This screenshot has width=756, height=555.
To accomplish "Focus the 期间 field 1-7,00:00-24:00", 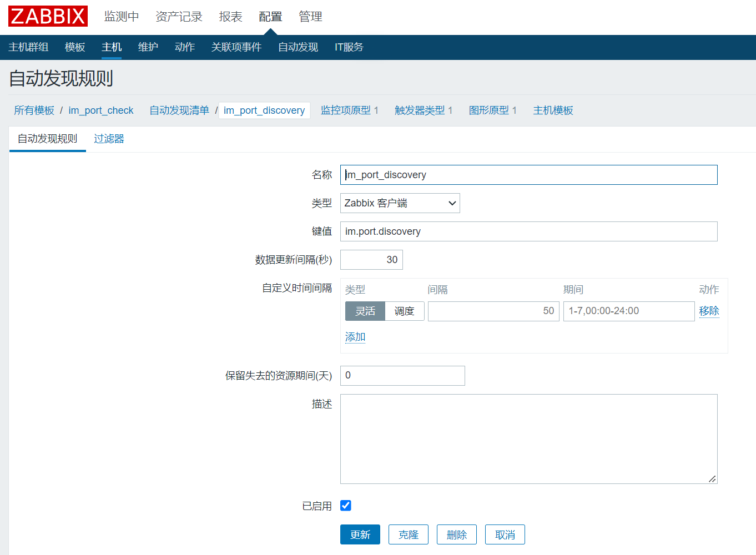I will point(629,311).
